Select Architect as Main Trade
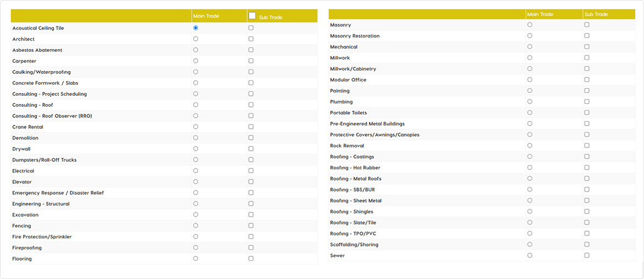The height and width of the screenshot is (279, 644). 195,39
